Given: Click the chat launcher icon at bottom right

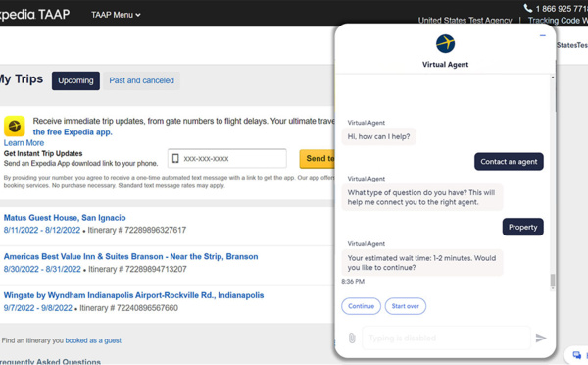Looking at the screenshot, I should coord(577,355).
